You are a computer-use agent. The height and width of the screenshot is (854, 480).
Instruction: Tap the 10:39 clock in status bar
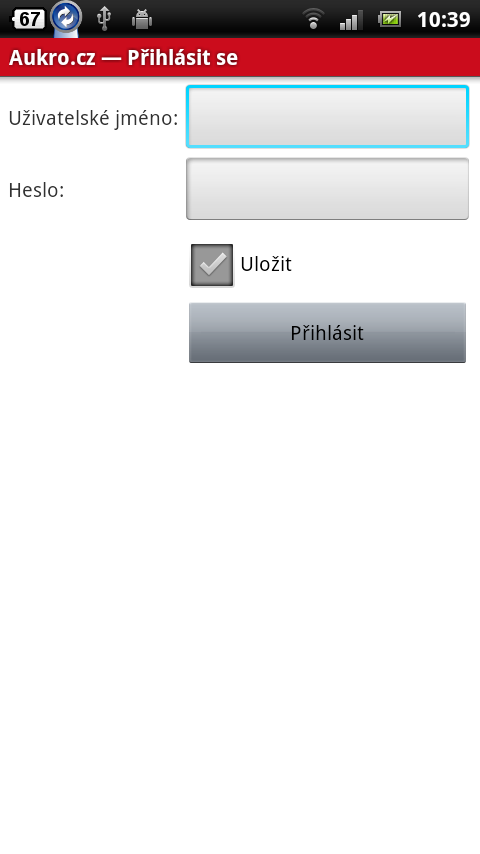pos(443,20)
